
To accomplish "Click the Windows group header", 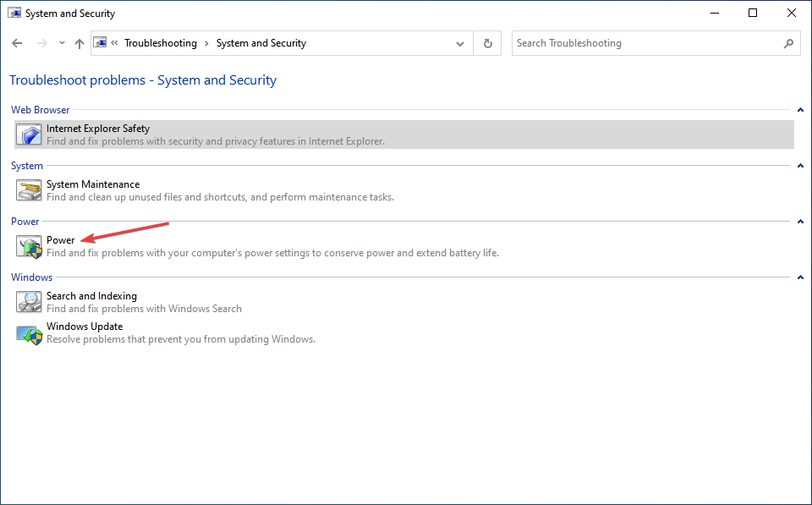I will click(31, 277).
